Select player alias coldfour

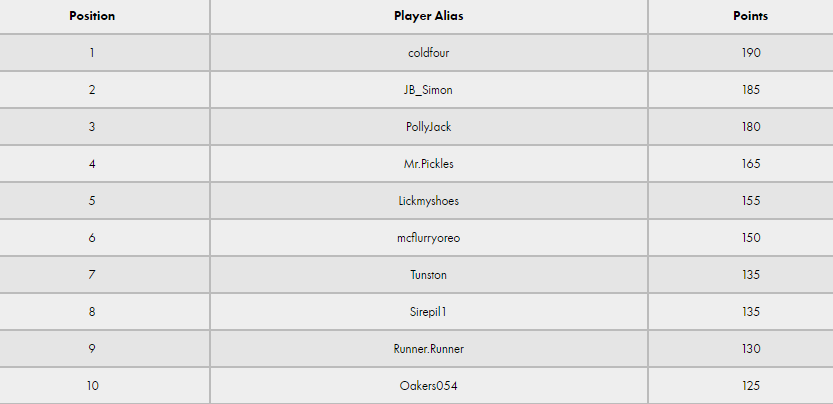[429, 53]
